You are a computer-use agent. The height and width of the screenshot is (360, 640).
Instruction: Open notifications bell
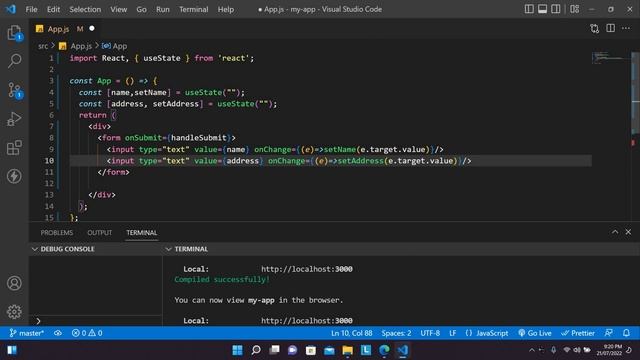coord(626,333)
